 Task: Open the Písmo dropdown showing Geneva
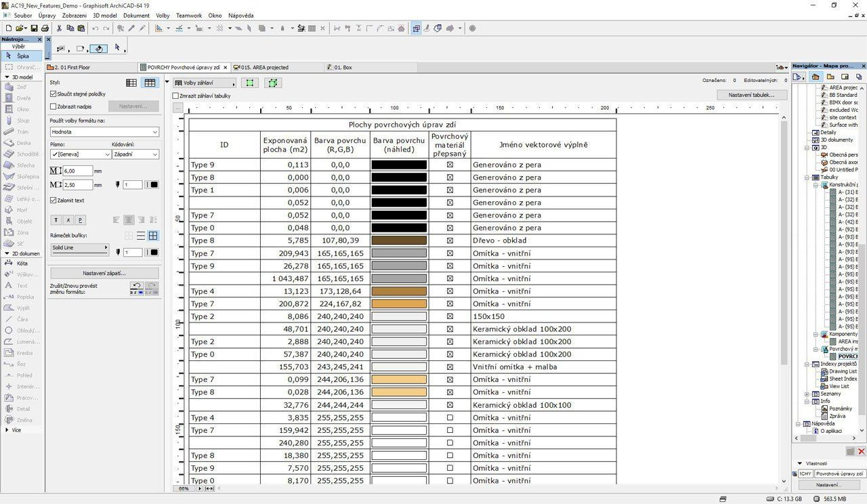80,154
